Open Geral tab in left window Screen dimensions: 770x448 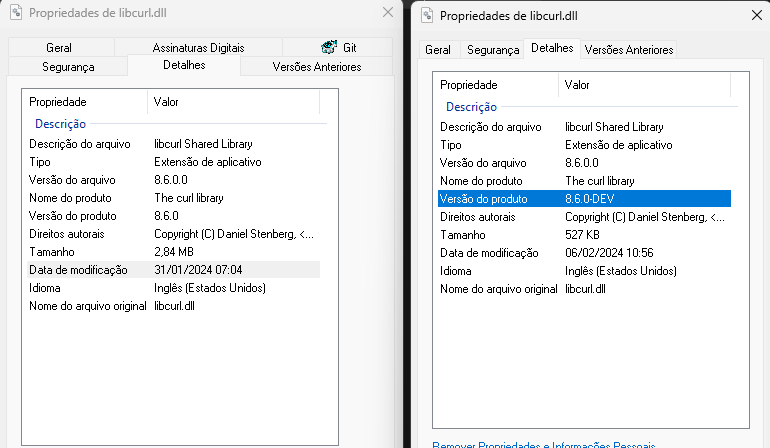pos(61,48)
